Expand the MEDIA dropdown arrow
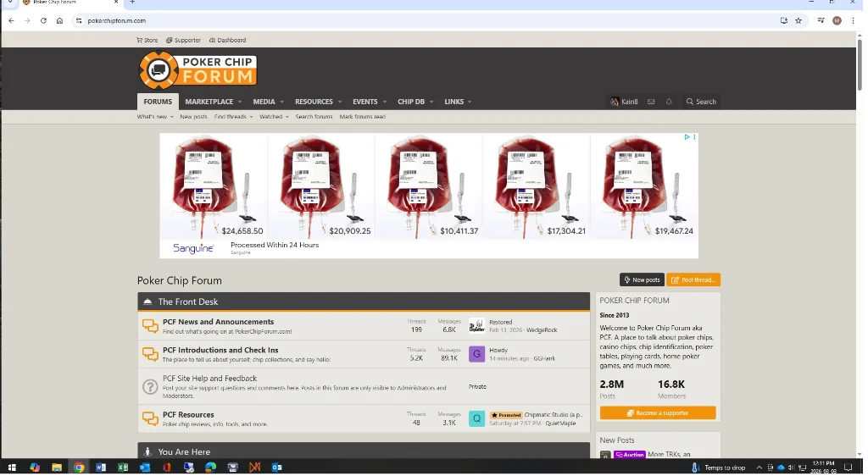The height and width of the screenshot is (476, 868). (x=281, y=102)
